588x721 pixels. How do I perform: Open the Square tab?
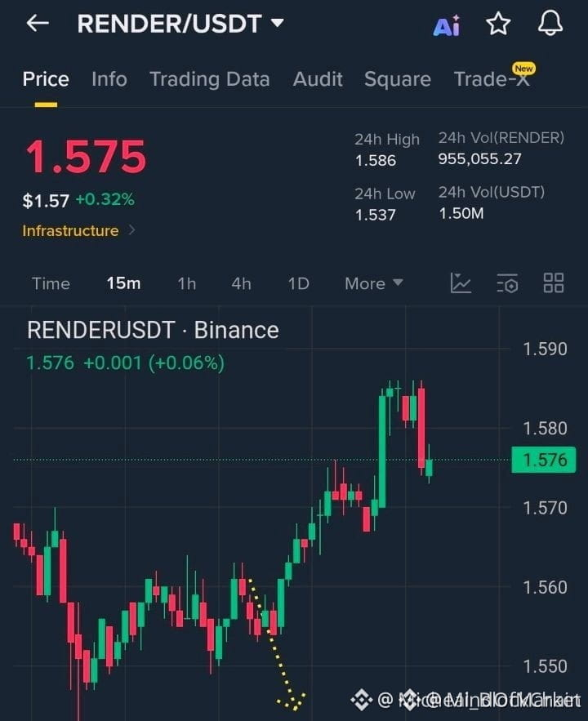coord(398,79)
